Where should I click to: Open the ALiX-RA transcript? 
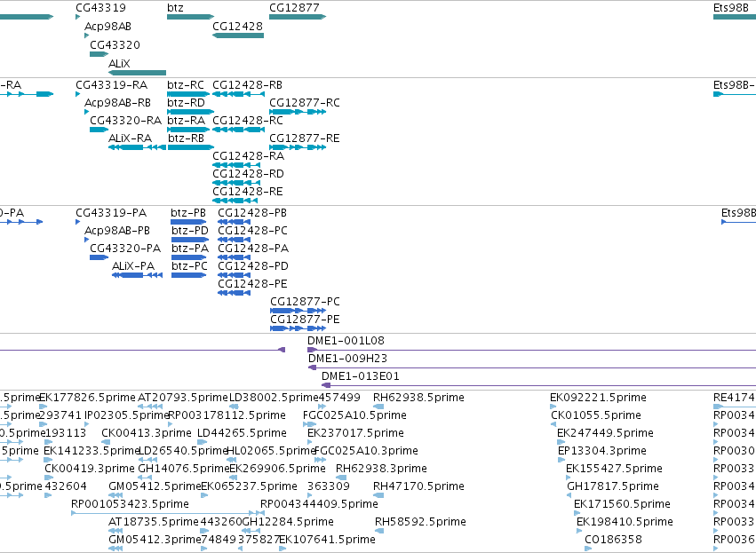click(137, 147)
